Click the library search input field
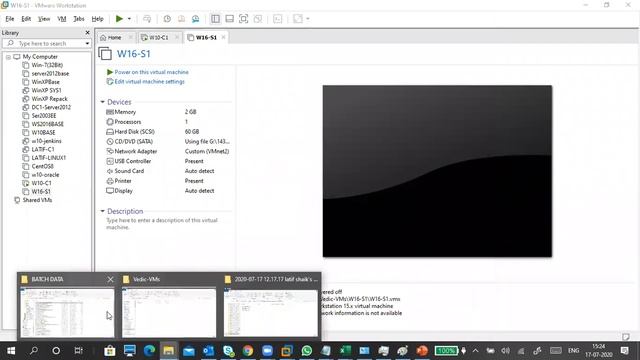Viewport: 640px width, 360px height. (x=46, y=43)
